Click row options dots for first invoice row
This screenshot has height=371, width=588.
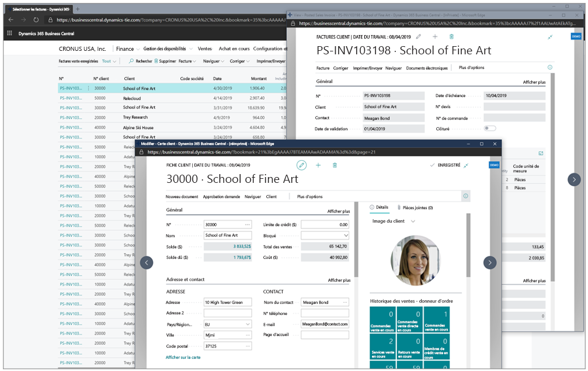click(89, 88)
